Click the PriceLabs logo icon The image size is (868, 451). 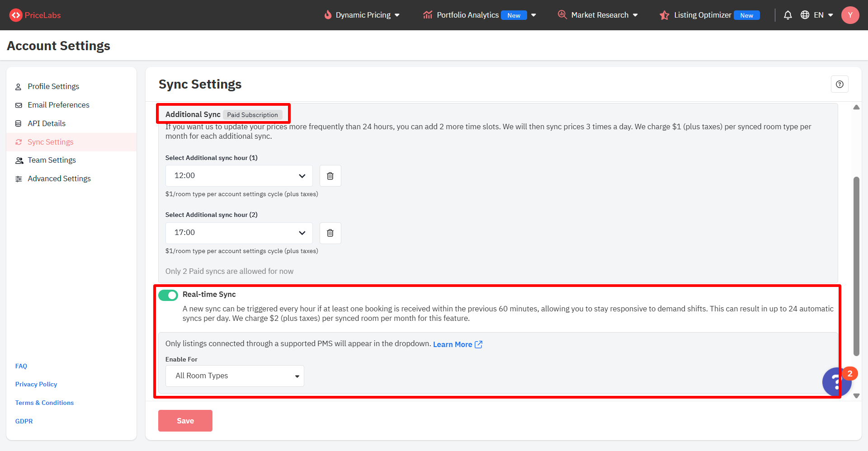[x=16, y=15]
